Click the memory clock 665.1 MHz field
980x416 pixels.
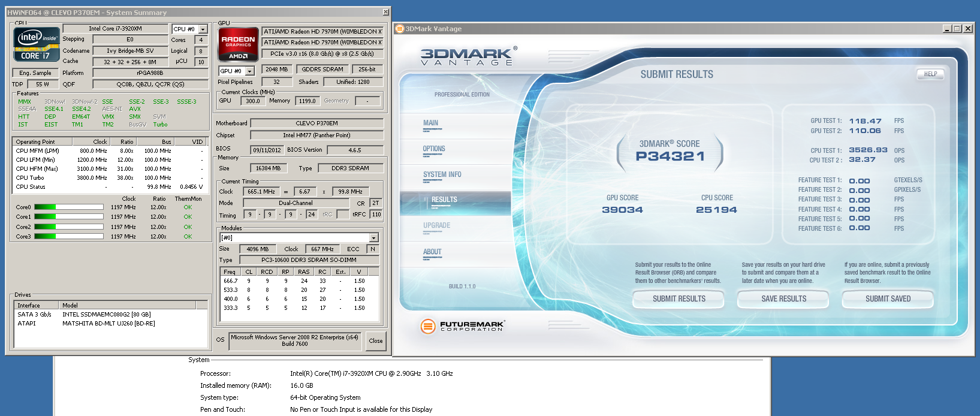pyautogui.click(x=261, y=192)
